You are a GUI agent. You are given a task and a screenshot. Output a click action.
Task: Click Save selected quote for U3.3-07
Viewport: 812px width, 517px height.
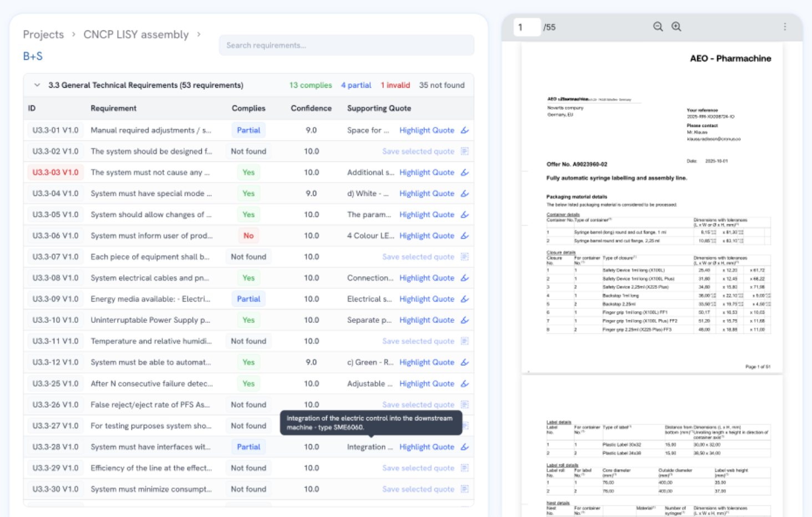pos(418,257)
